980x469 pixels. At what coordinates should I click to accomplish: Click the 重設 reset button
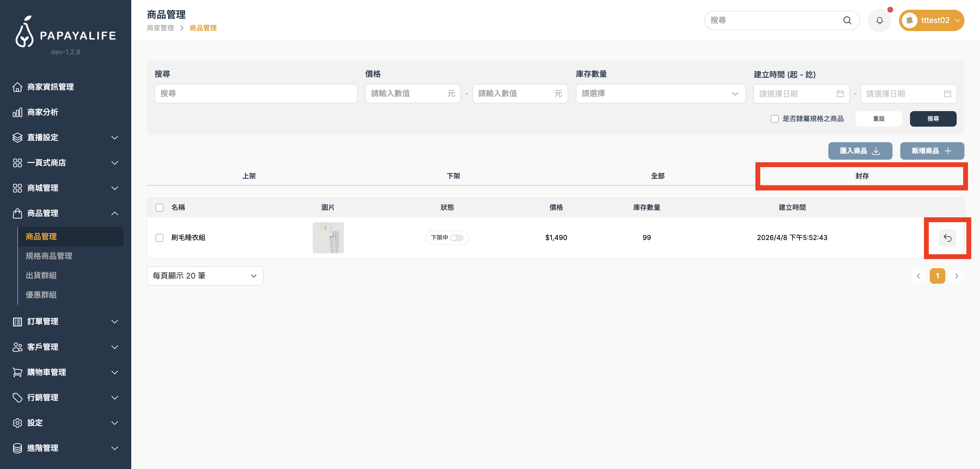tap(878, 119)
